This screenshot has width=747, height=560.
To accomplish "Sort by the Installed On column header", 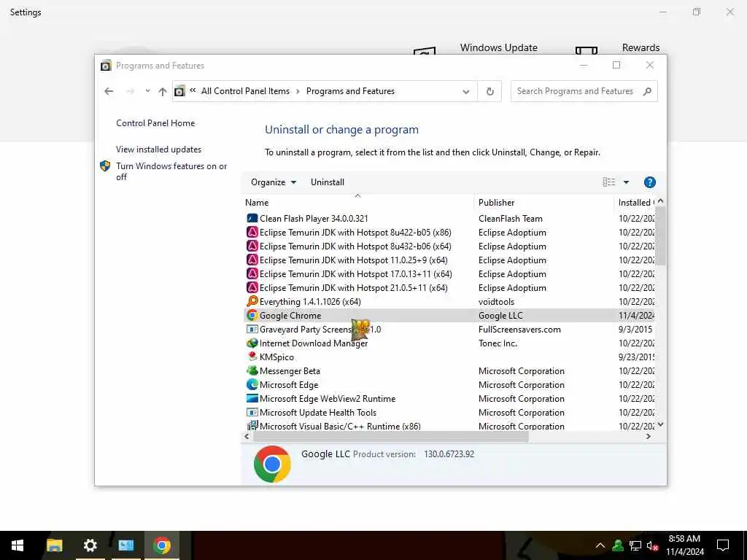I will tap(635, 203).
